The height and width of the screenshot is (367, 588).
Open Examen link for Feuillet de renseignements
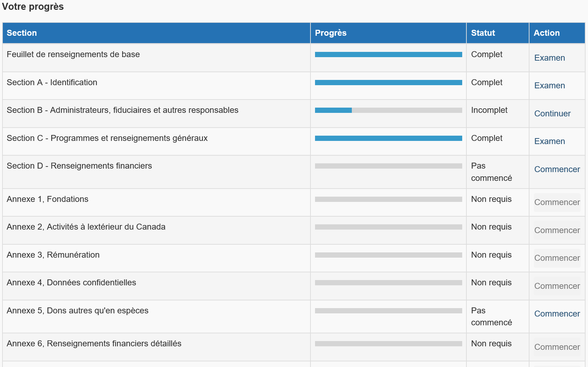pos(549,58)
